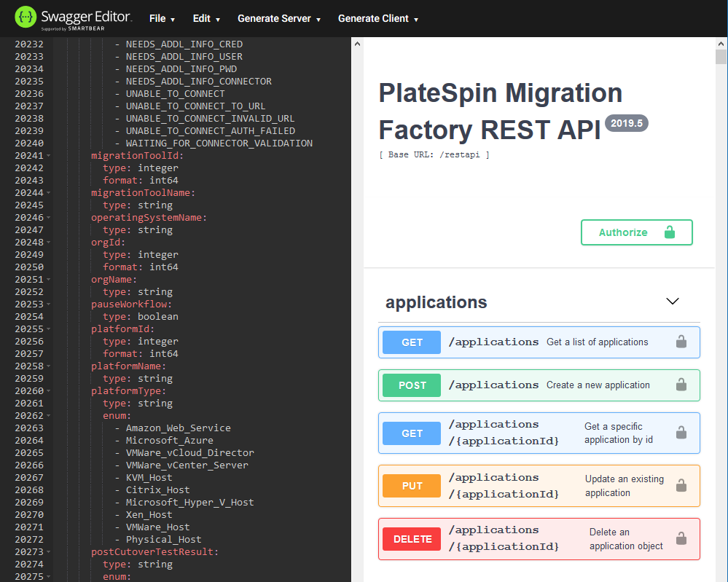Screen dimensions: 728x582
Task: Click the editor pane scroll up arrow
Action: tap(357, 44)
